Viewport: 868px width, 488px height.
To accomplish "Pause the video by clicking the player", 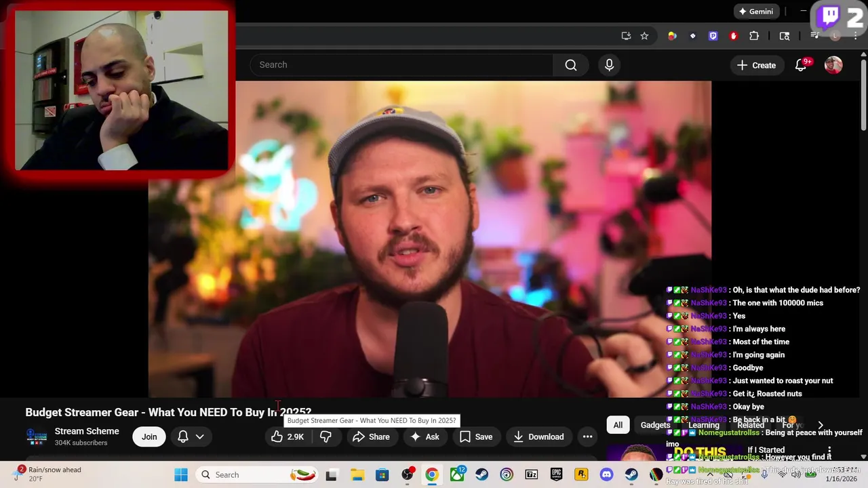I will click(430, 239).
